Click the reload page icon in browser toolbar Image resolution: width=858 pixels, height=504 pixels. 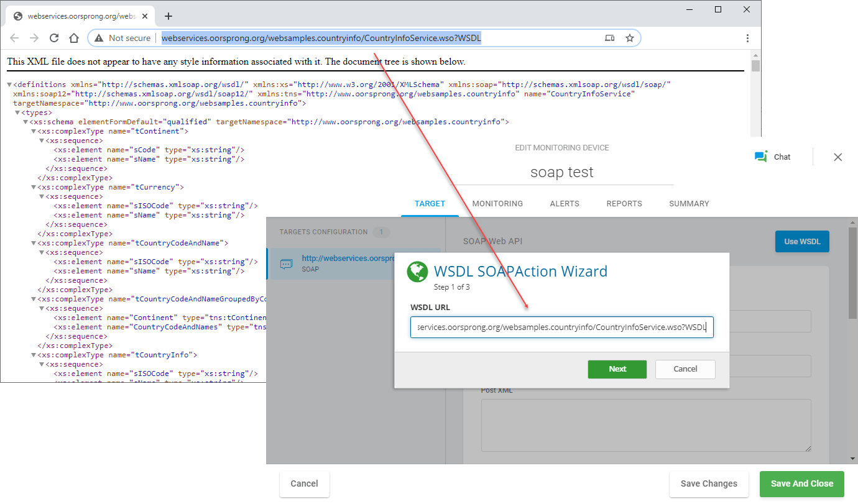54,38
